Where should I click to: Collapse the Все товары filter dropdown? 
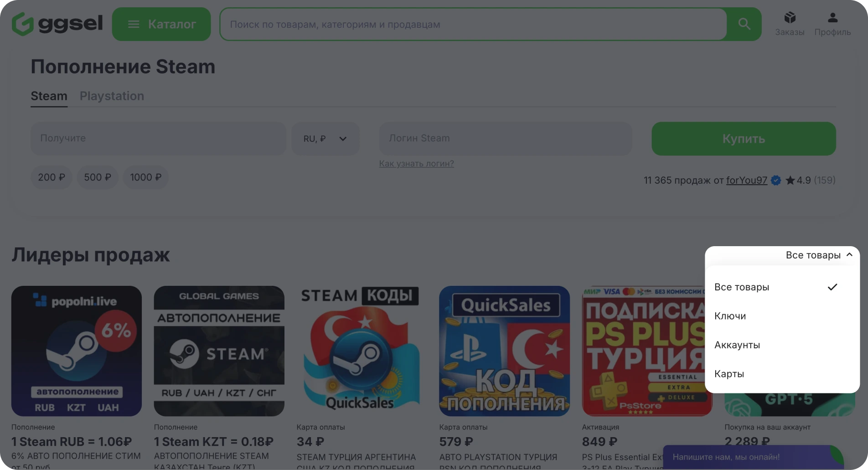point(819,255)
